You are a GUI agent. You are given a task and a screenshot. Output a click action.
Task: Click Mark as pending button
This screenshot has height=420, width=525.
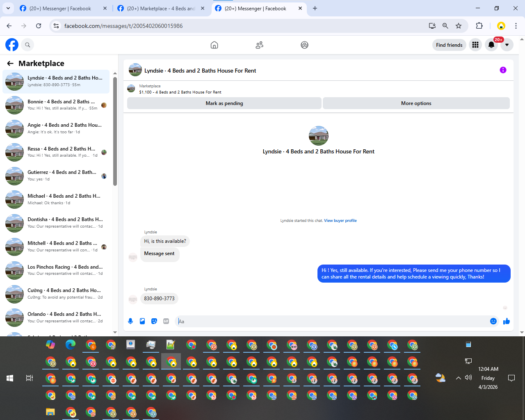(x=224, y=103)
